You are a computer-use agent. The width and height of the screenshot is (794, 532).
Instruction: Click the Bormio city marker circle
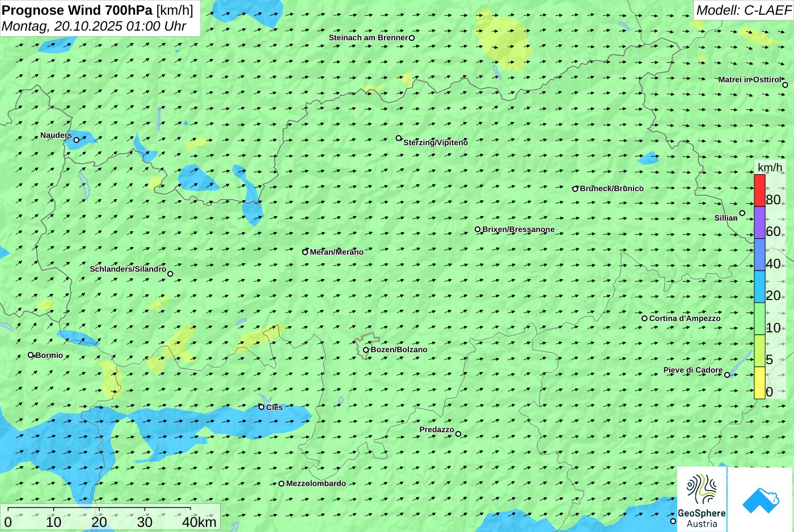[x=31, y=355]
